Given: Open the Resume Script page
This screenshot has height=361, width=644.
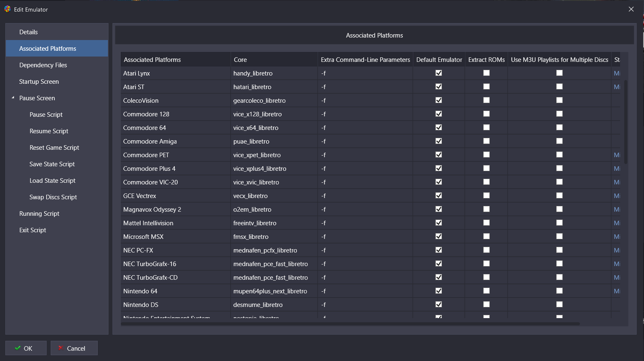Looking at the screenshot, I should pos(49,131).
